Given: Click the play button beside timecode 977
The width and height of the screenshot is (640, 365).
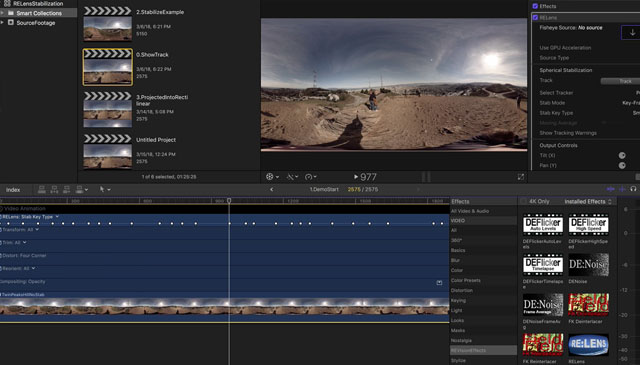Looking at the screenshot, I should [x=356, y=177].
